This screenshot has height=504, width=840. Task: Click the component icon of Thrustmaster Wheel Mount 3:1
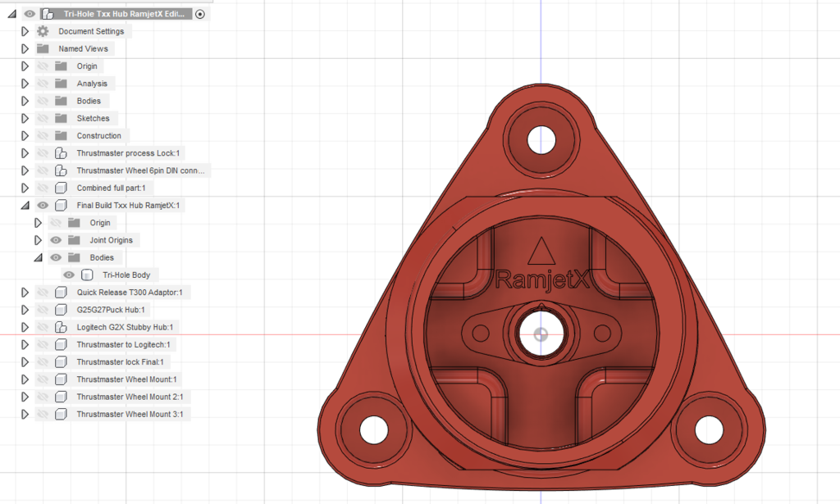click(61, 414)
